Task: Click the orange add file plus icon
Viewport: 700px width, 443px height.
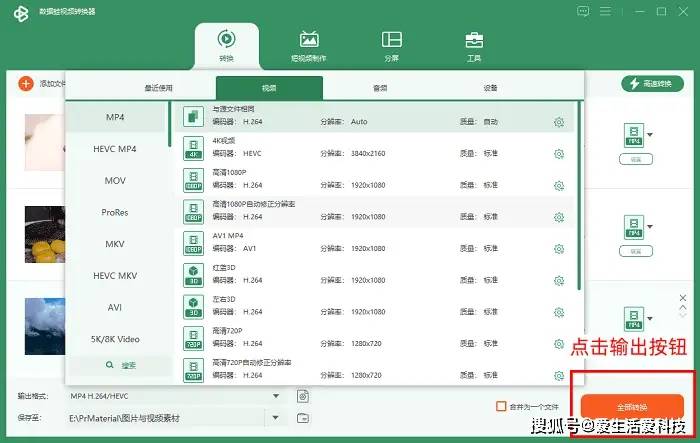Action: click(x=26, y=84)
